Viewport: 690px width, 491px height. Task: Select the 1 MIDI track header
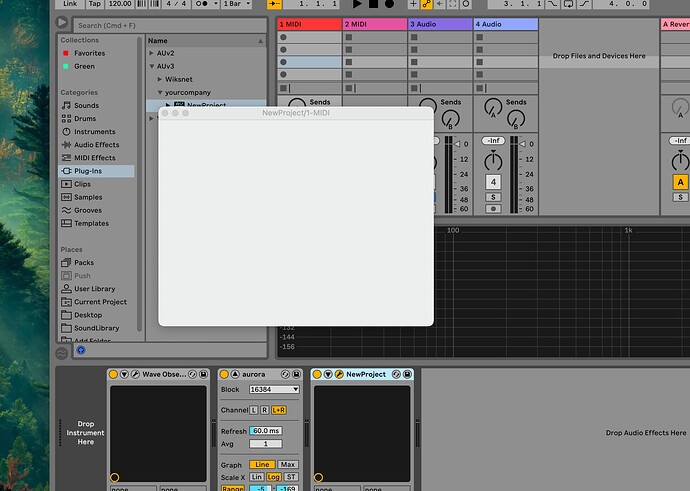point(309,24)
